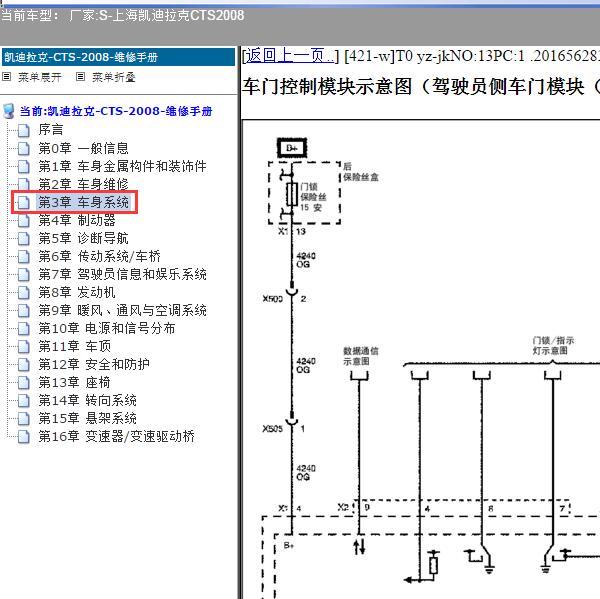Select 第3章 车身系统

83,202
